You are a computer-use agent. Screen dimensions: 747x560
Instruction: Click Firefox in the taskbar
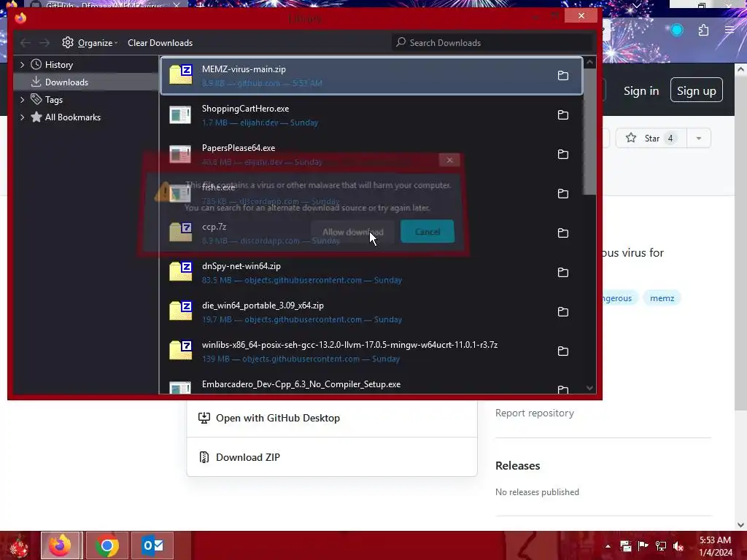pos(60,545)
